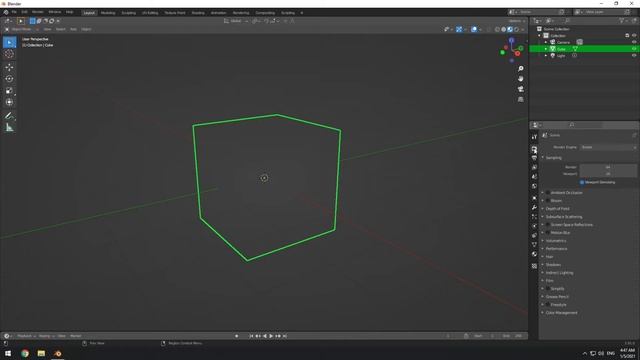Toggle the camera view icon

520,89
